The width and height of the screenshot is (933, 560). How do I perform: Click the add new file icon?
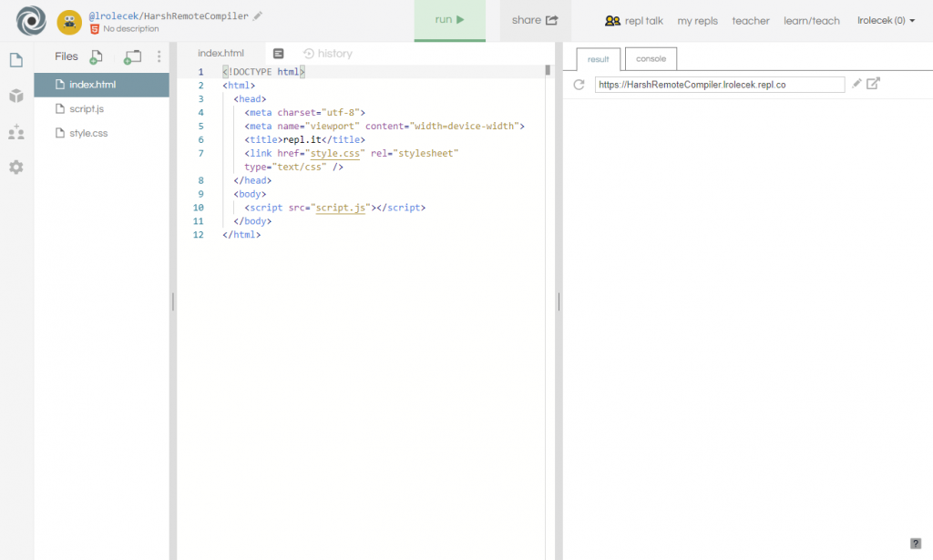tap(96, 57)
